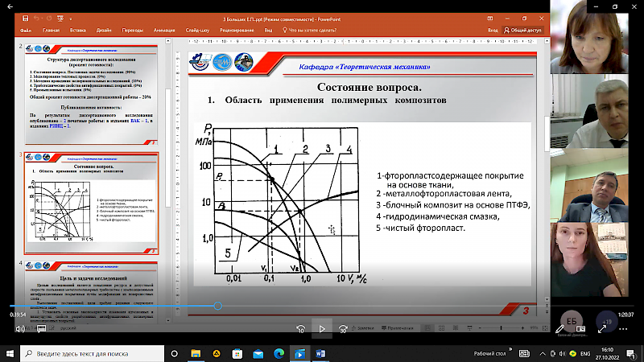
Task: Open the Файл menu
Action: coord(26,30)
